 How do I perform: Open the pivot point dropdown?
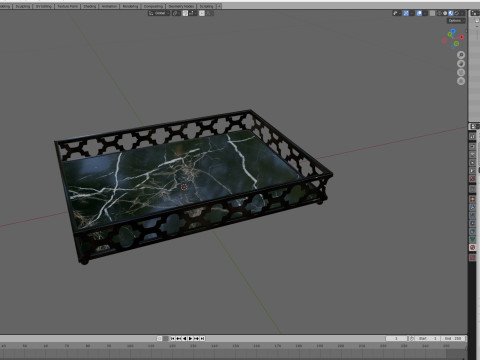click(x=176, y=13)
